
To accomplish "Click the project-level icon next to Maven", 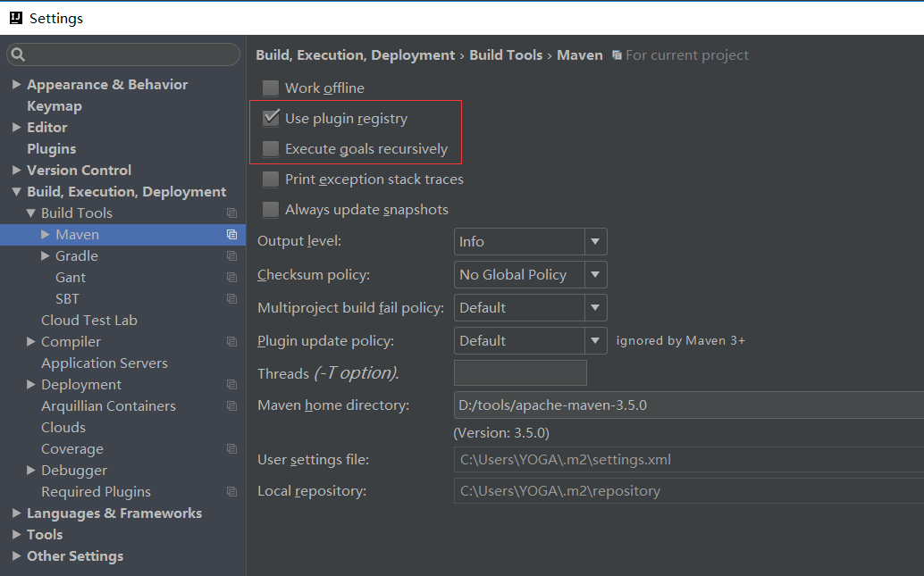I will [x=231, y=235].
